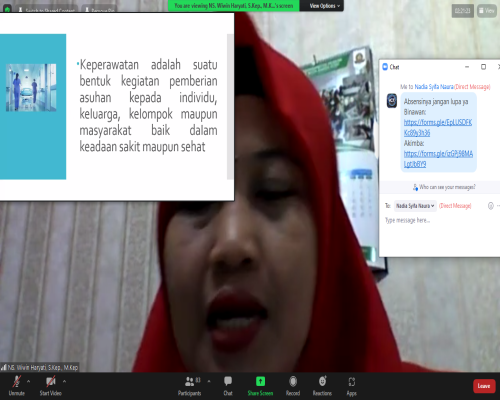Start recording with the Record icon

coord(293,381)
